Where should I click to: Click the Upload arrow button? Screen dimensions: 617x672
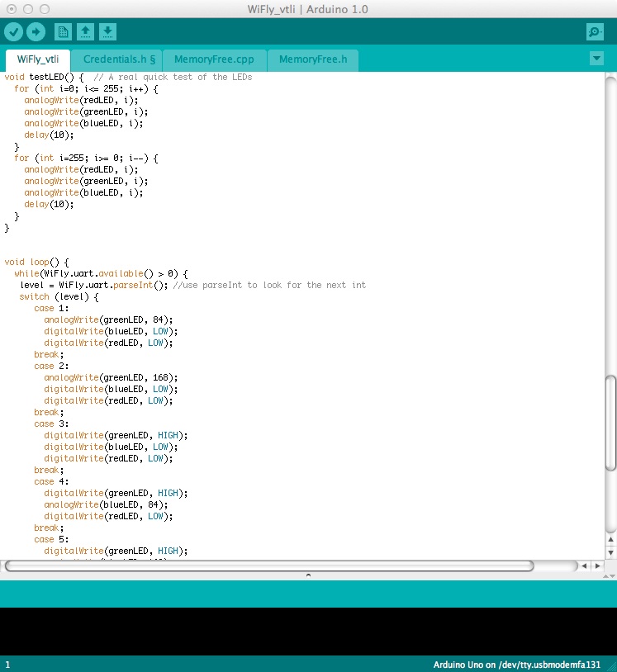(36, 31)
